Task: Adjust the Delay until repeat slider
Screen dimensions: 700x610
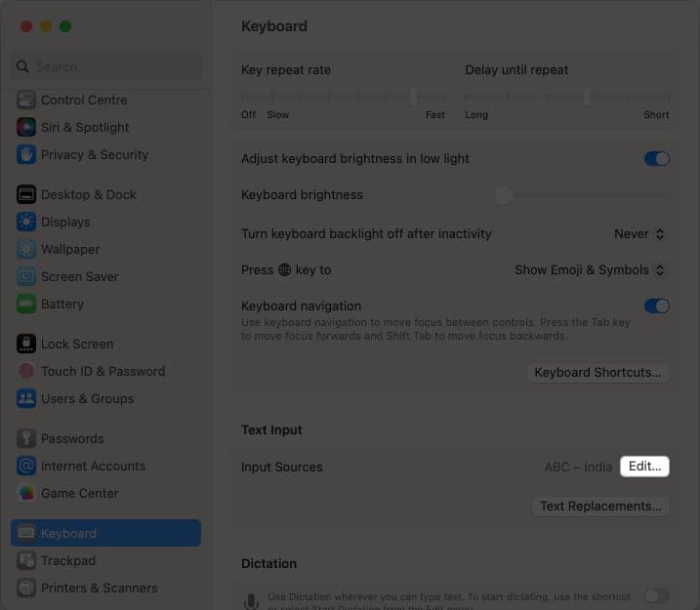Action: click(587, 97)
